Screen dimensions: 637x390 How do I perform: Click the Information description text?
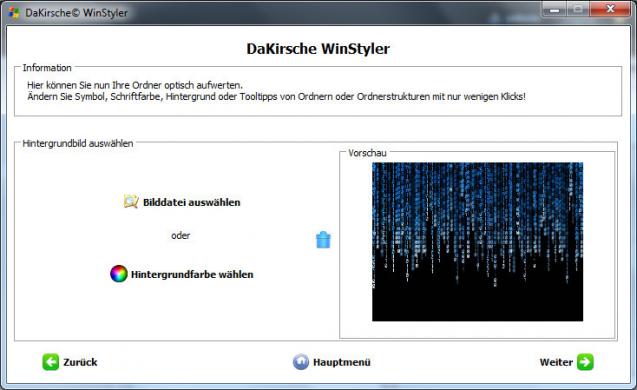276,91
